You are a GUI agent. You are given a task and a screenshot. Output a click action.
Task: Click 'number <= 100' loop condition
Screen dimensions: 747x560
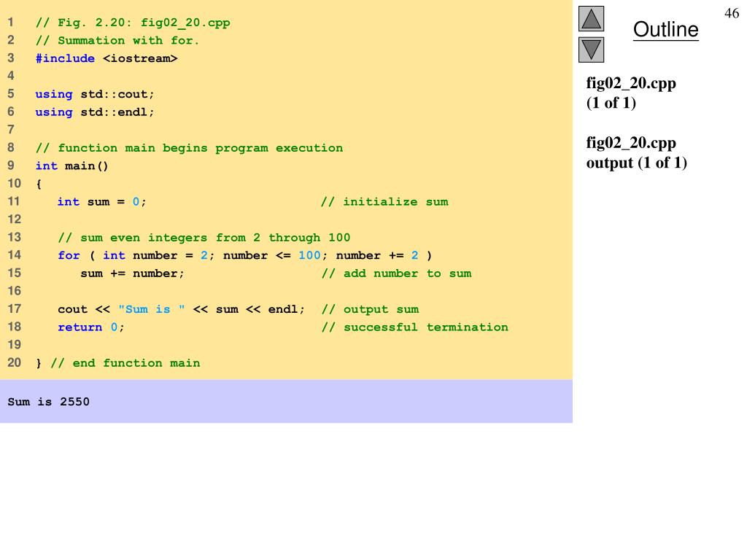[272, 255]
